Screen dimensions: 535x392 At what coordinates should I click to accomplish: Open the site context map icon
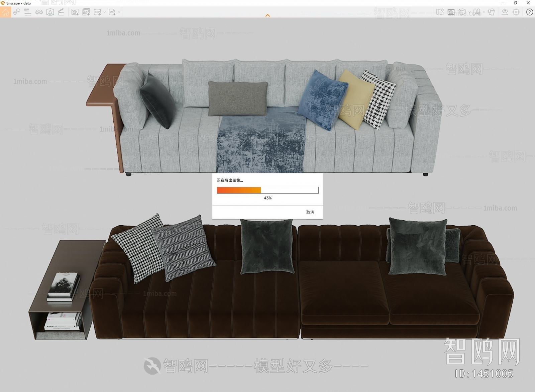click(440, 12)
